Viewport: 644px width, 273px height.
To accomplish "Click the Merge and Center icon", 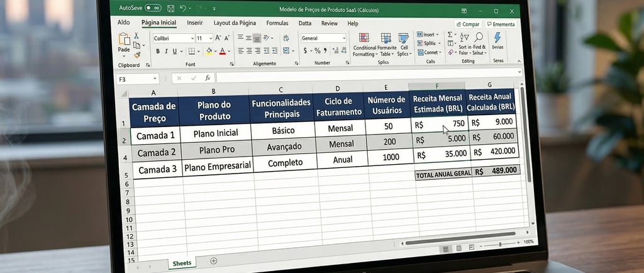I will coord(286,51).
